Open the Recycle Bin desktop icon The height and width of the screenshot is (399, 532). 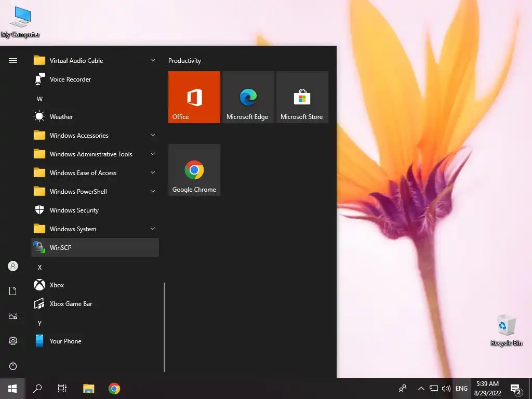click(x=506, y=330)
